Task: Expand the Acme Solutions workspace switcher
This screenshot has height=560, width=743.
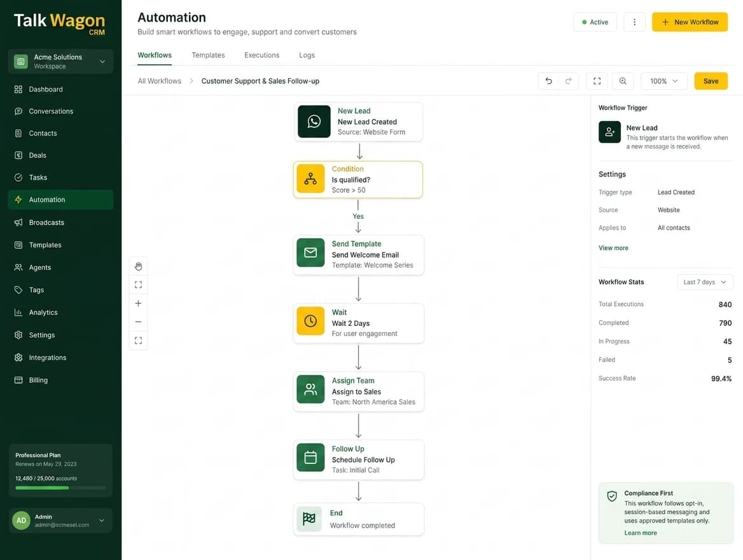Action: [60, 62]
